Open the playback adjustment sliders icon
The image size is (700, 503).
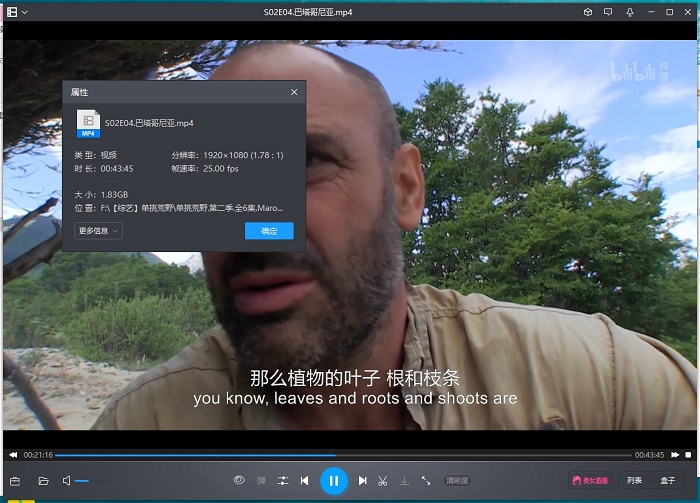pyautogui.click(x=283, y=481)
